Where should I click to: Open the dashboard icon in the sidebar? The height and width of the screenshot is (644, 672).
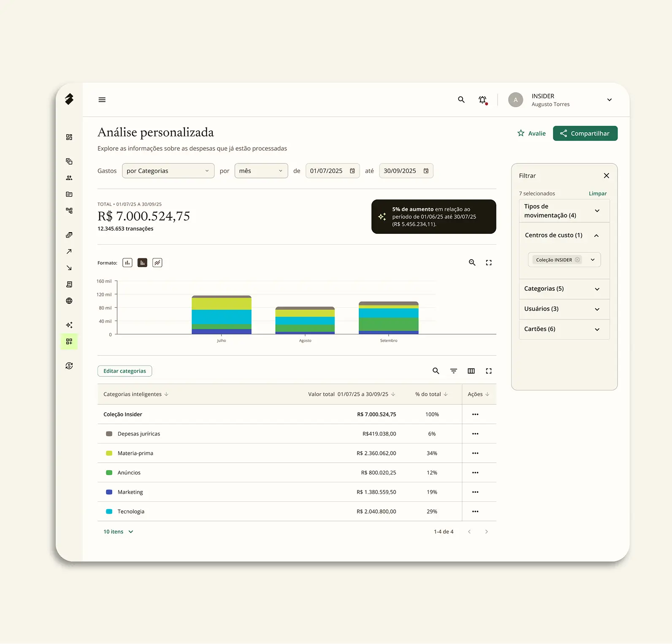[x=69, y=137]
